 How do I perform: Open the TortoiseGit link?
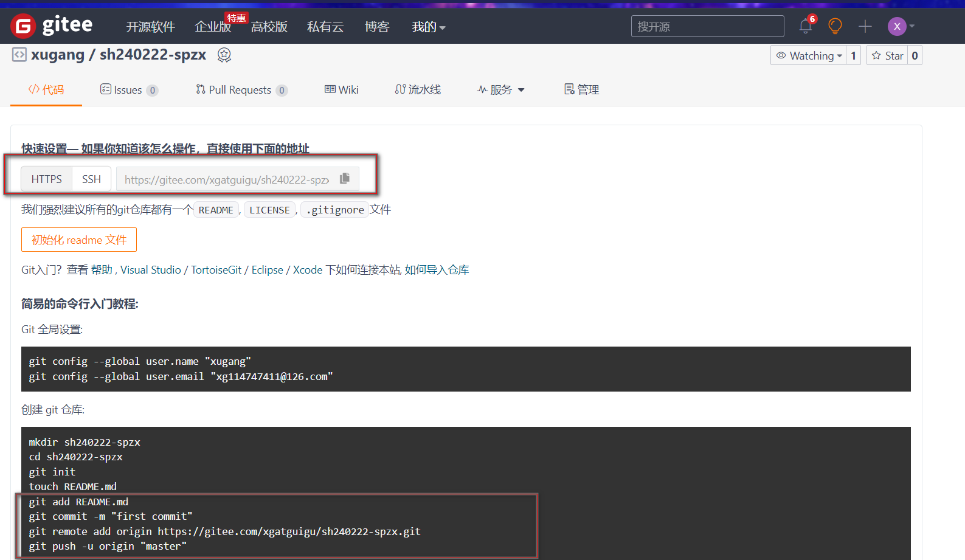[x=216, y=270]
